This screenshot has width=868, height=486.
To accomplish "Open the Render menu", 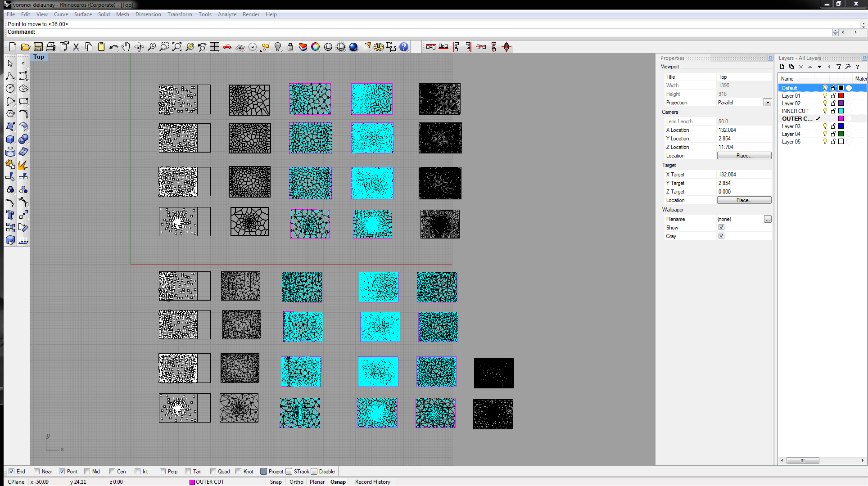I will (x=251, y=14).
